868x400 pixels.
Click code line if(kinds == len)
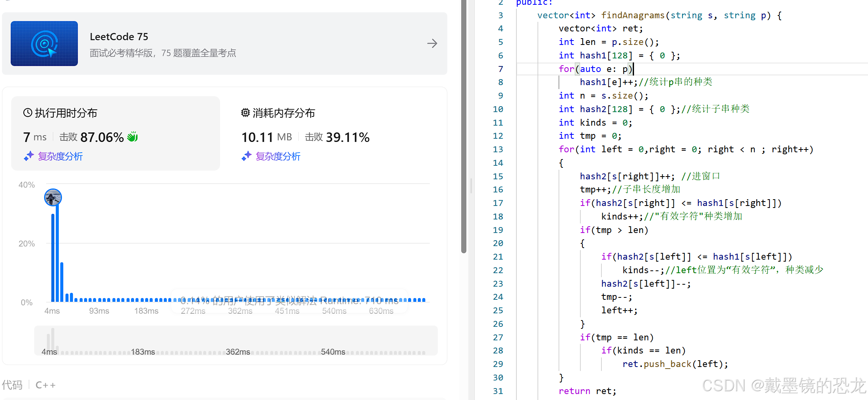click(644, 350)
